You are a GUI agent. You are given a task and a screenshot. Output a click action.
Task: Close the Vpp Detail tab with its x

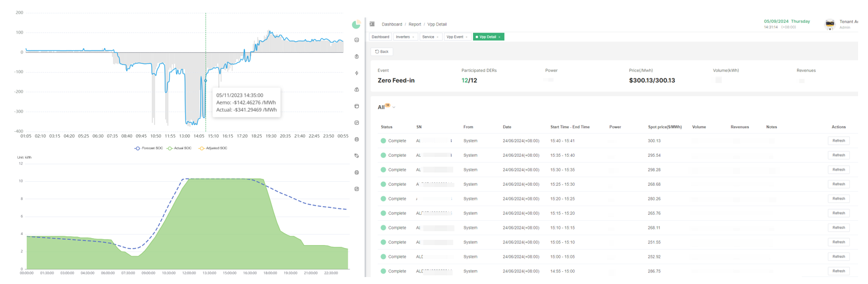tap(499, 37)
